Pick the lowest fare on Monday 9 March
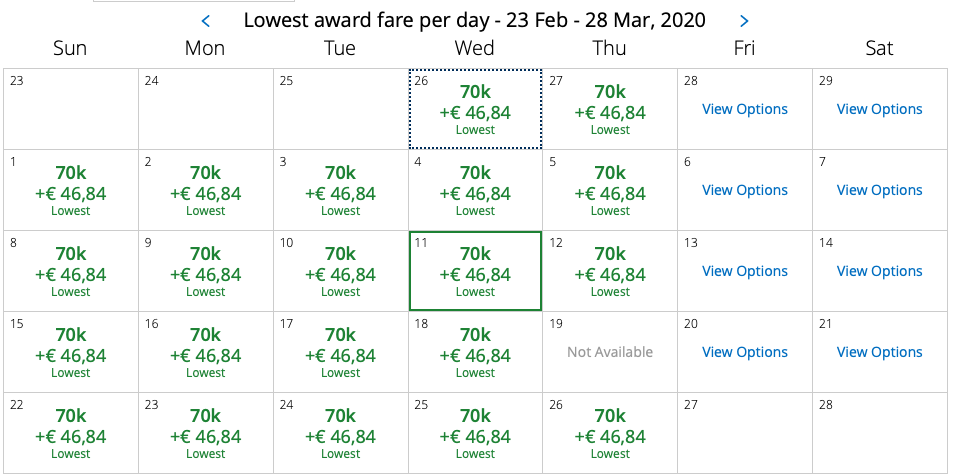Screen dimensions: 961x475 coord(205,272)
